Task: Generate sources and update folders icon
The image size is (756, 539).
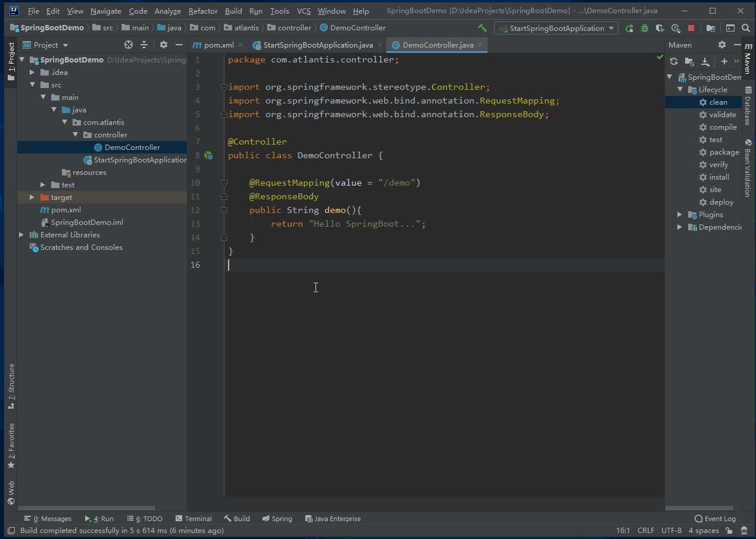Action: pos(689,61)
